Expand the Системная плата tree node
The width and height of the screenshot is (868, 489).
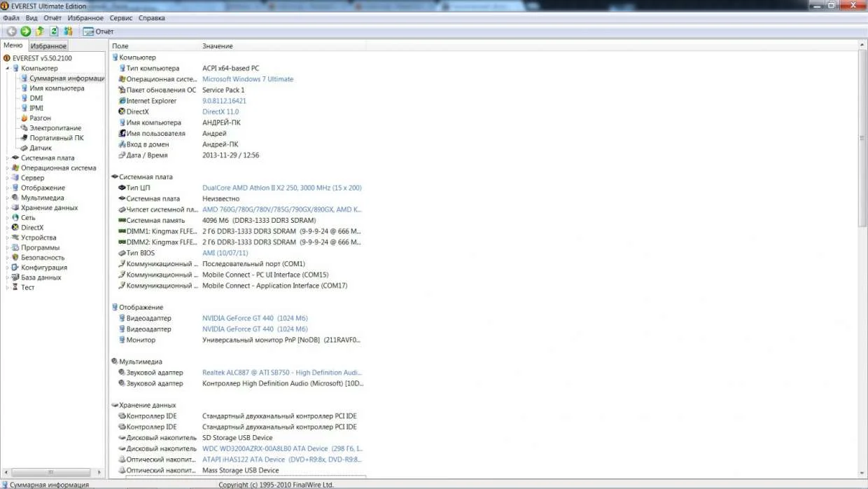(x=8, y=158)
